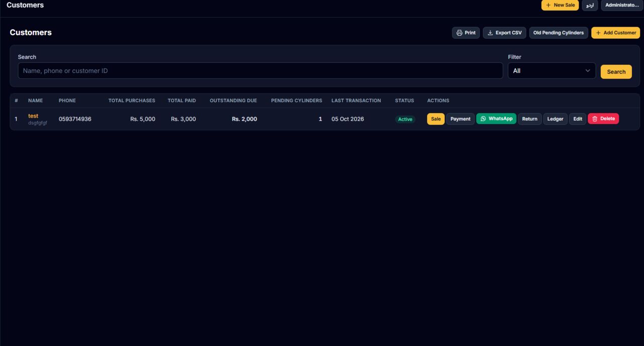Screen dimensions: 644x346
Task: Click the Total Purchases column header
Action: [x=132, y=101]
